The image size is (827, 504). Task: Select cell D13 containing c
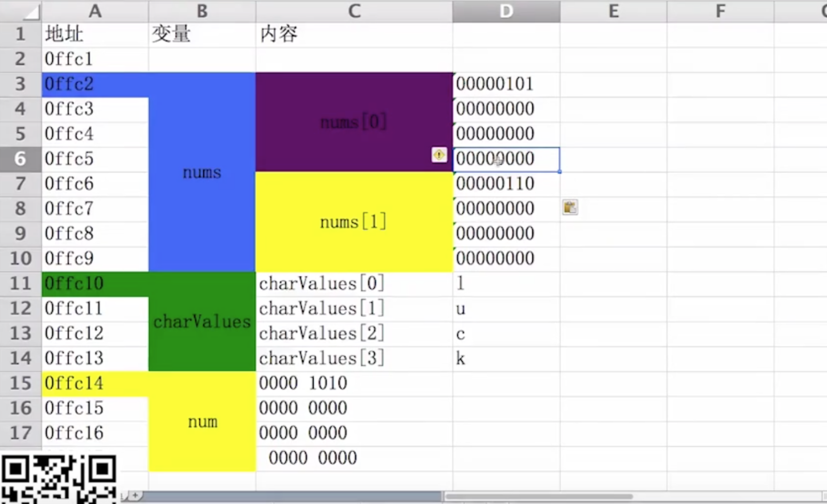click(x=506, y=334)
